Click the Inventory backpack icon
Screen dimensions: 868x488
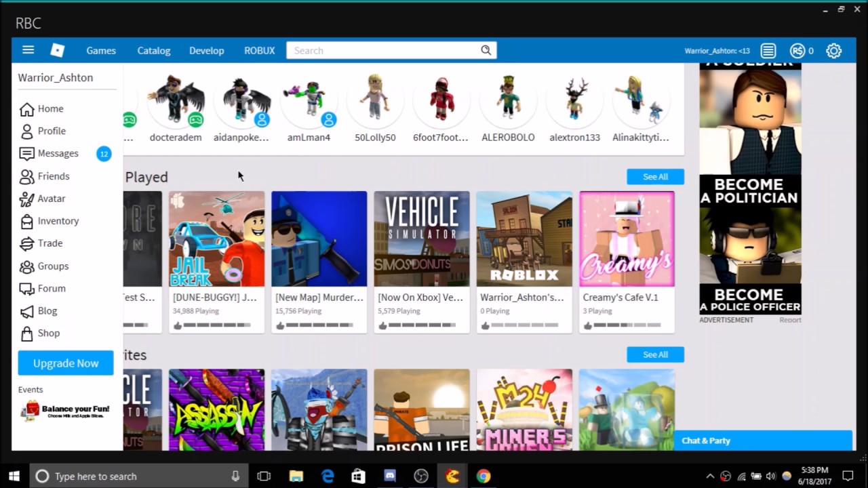point(26,221)
